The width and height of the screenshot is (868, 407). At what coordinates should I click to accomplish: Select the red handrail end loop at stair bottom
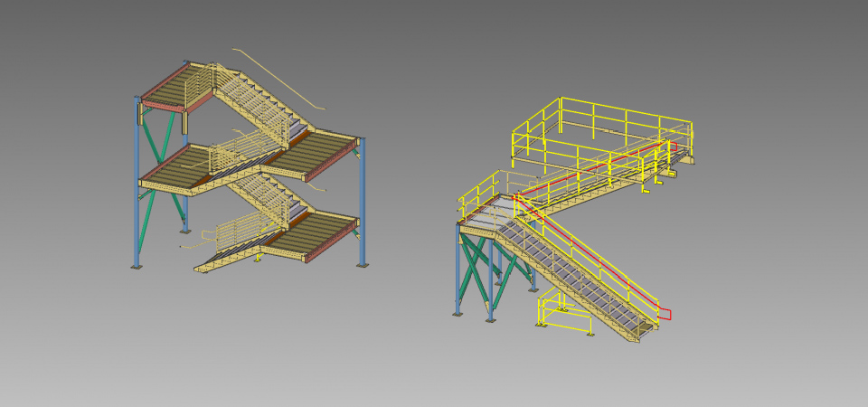665,314
